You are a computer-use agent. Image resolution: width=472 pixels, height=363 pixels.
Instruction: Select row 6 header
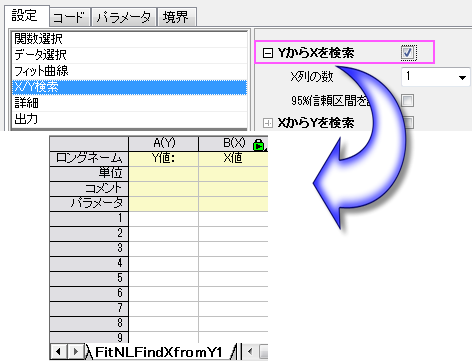coord(89,294)
